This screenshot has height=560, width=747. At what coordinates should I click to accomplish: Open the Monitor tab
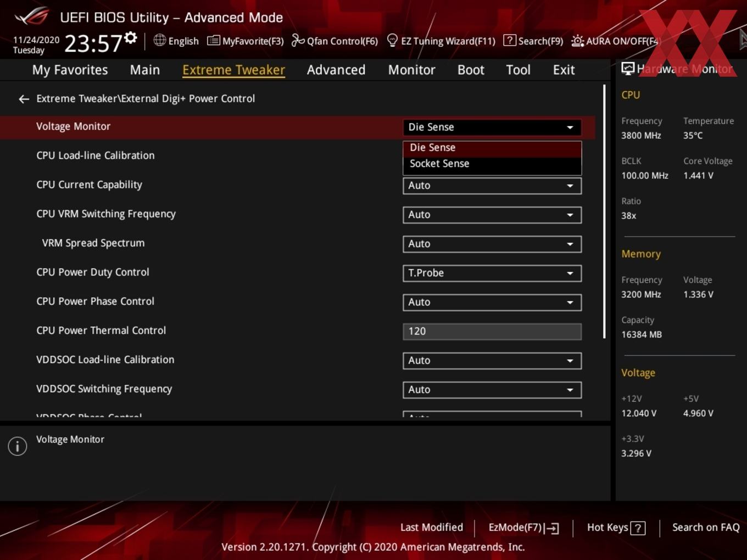pos(412,70)
